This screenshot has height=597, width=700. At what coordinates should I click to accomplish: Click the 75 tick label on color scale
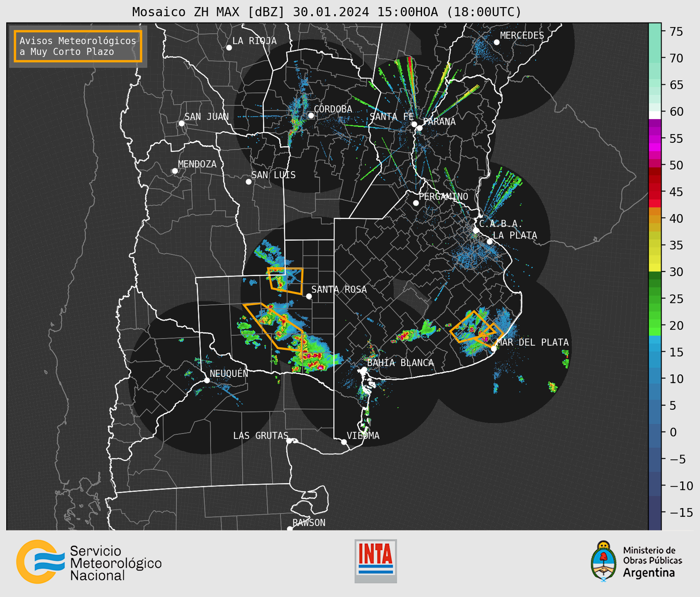click(676, 32)
